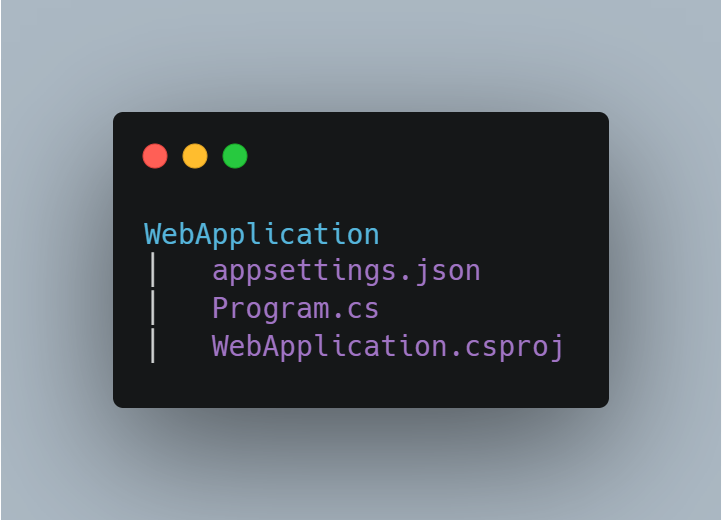Click the green maximize dot
The width and height of the screenshot is (722, 520).
[x=235, y=156]
